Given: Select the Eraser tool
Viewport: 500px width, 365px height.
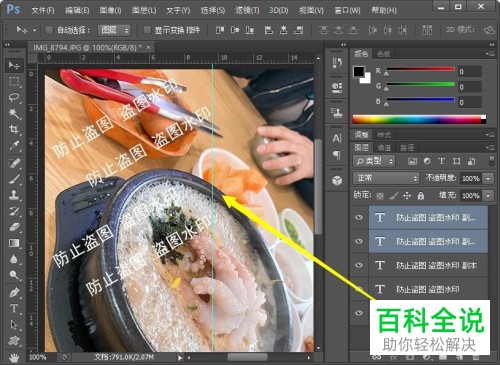Looking at the screenshot, I should [x=14, y=227].
